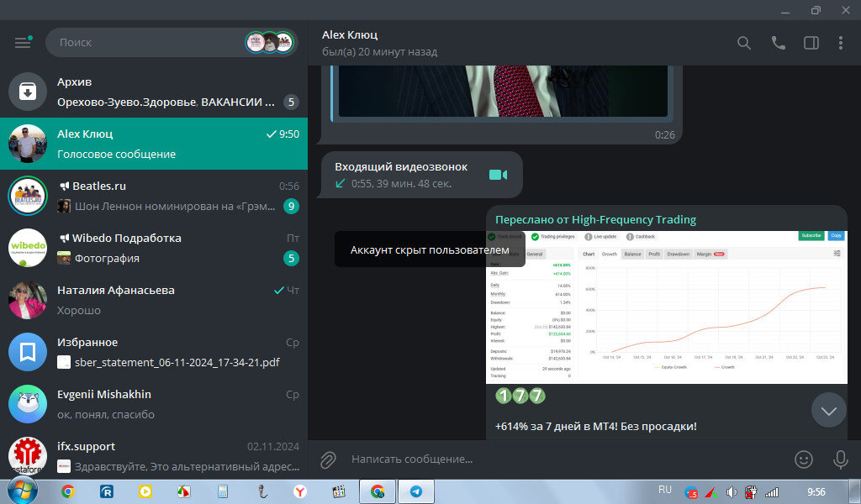Click the taskbar clock 9:56
The height and width of the screenshot is (504, 861).
(x=816, y=492)
